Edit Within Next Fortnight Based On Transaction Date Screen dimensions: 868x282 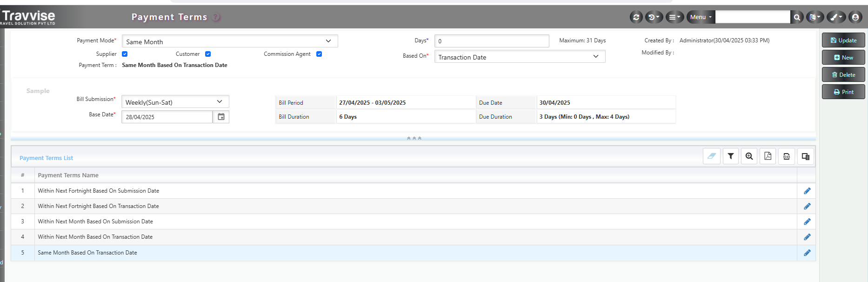[x=807, y=206]
